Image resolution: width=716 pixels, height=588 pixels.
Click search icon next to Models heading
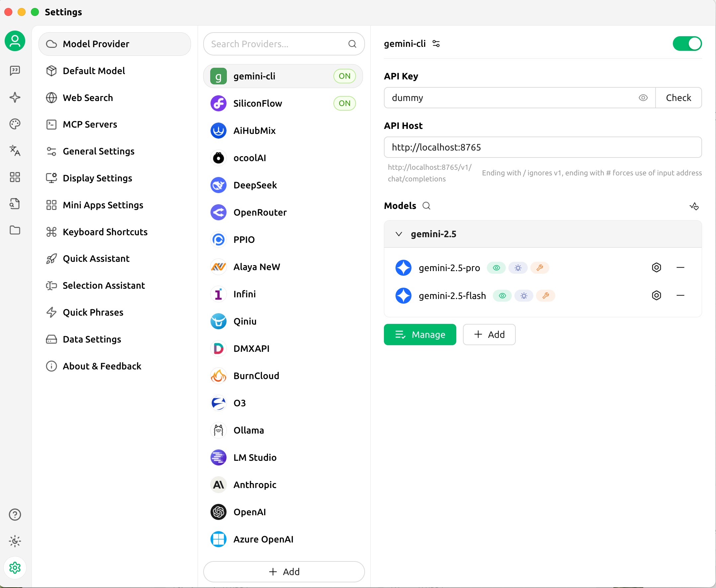pyautogui.click(x=426, y=206)
